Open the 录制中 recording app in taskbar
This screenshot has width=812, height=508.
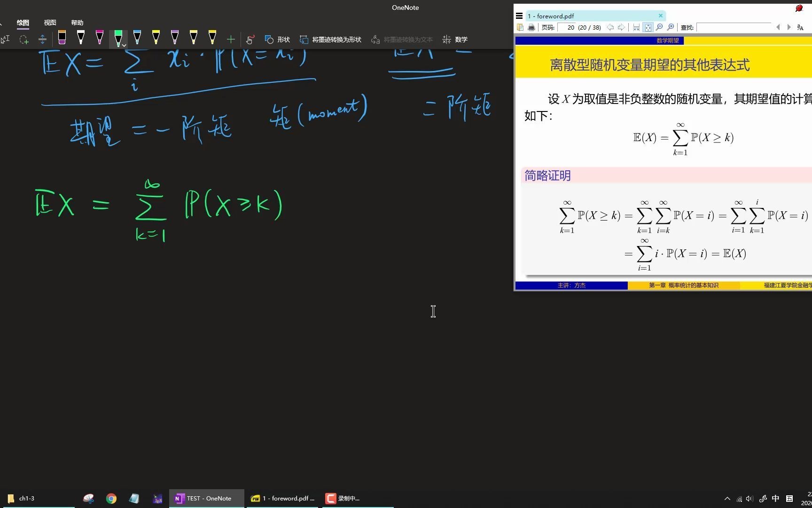pos(358,498)
